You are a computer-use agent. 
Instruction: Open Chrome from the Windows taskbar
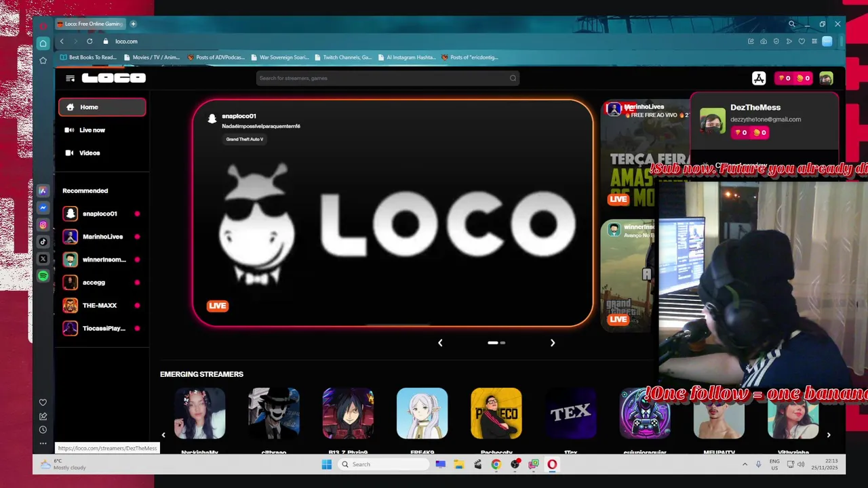point(496,464)
